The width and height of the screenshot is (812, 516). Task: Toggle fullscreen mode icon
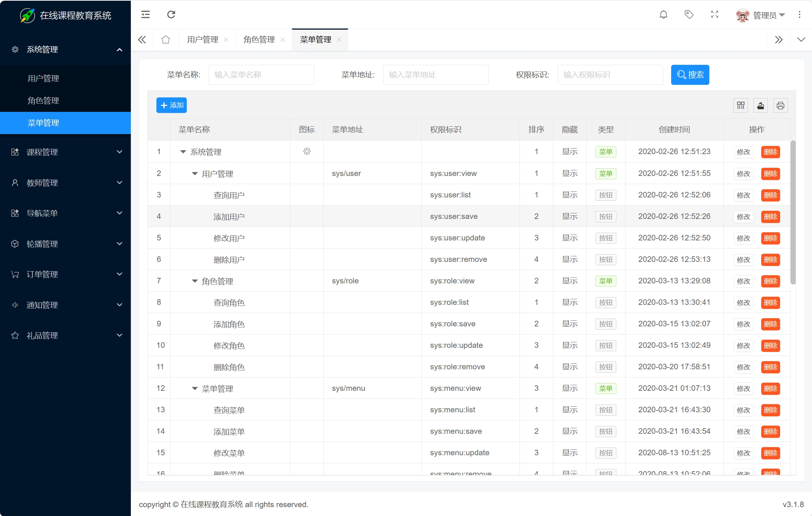tap(715, 15)
